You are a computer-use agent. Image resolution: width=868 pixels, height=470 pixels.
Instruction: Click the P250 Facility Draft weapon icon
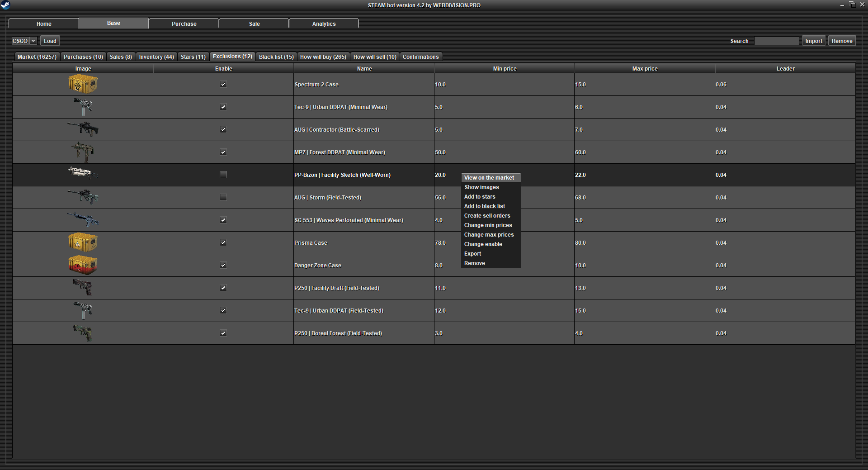[83, 288]
